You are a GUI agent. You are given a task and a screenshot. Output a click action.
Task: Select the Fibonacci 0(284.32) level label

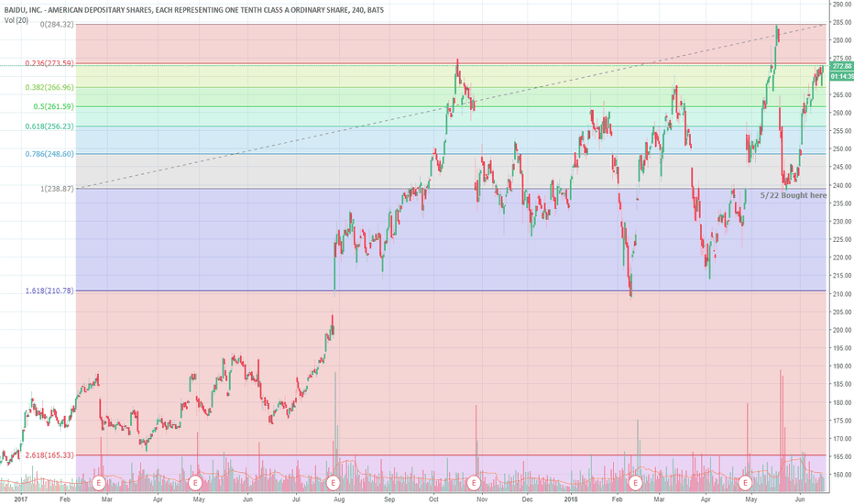pos(57,25)
